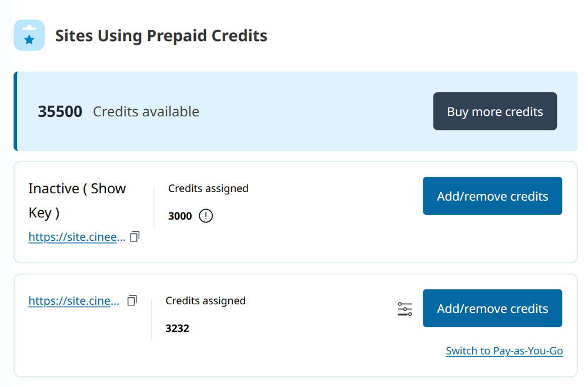Click the prepaid credits star icon
588x387 pixels.
[x=29, y=35]
